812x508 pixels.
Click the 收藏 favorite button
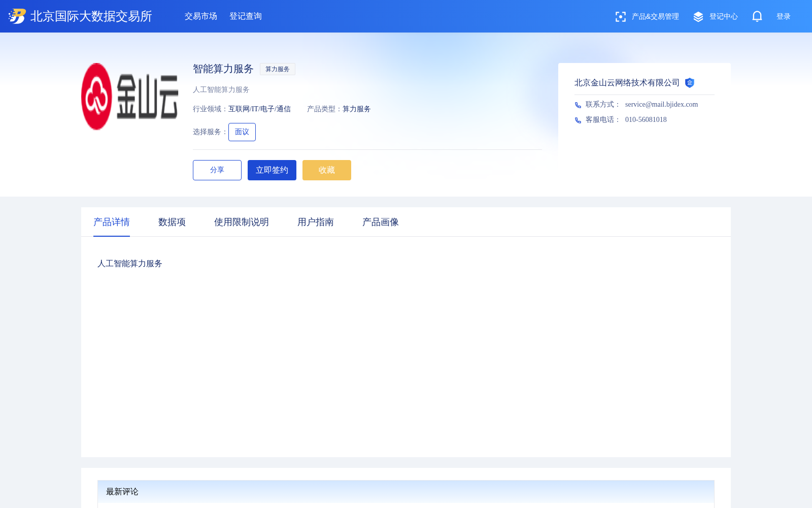click(x=327, y=170)
